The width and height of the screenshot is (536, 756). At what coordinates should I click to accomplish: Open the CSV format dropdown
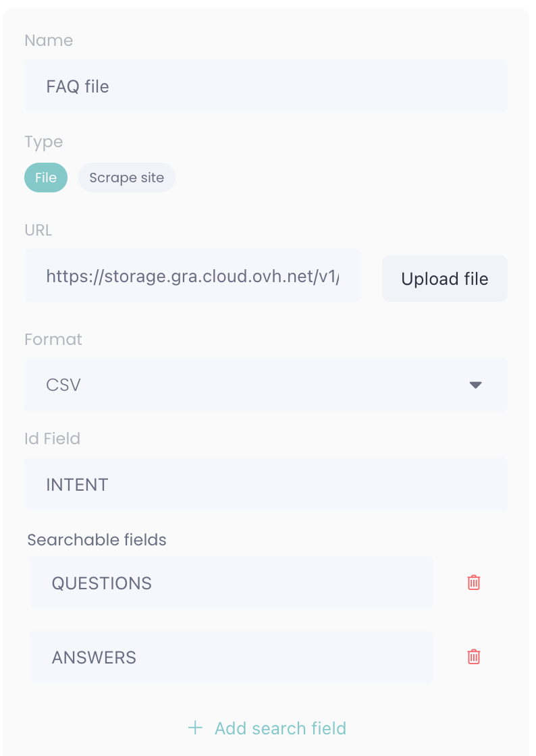(265, 385)
